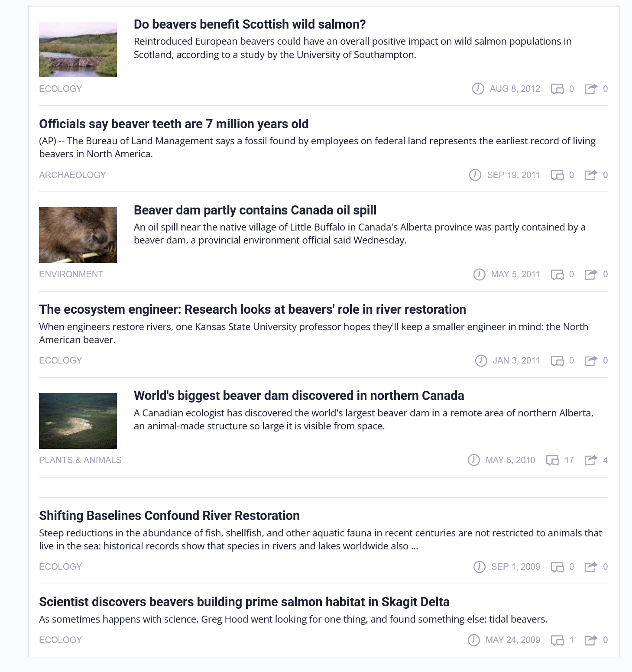
Task: Click the ENVIRONMENT category label
Action: pos(71,274)
